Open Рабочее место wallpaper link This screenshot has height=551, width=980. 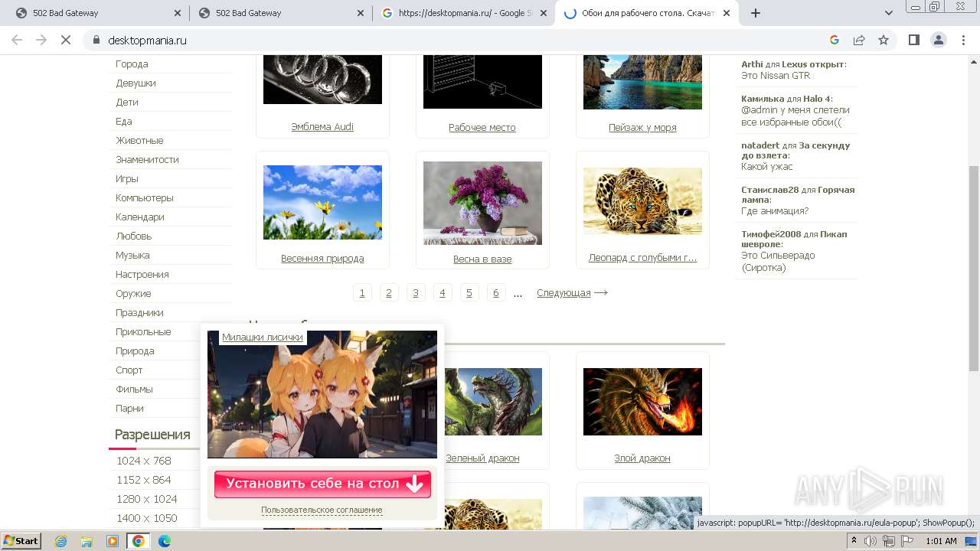point(482,128)
